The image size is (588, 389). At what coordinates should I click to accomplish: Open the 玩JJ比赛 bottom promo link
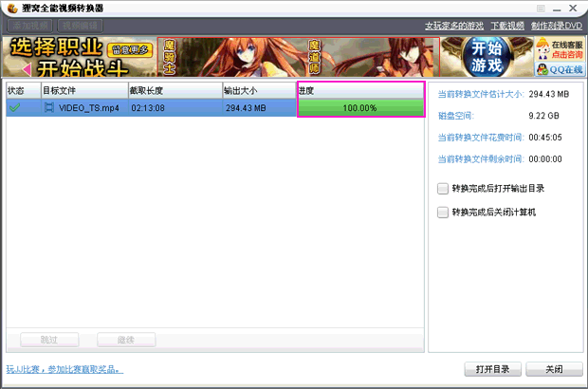(x=64, y=369)
